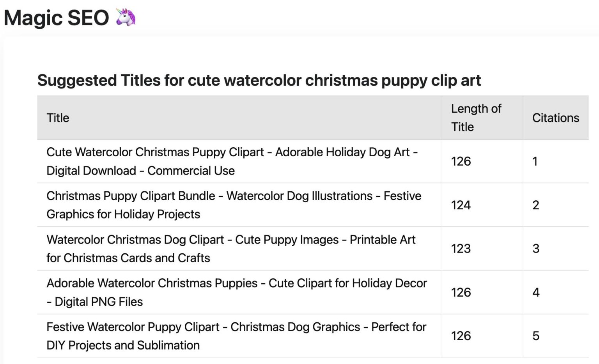Open citation number 2
This screenshot has width=599, height=364.
click(536, 205)
